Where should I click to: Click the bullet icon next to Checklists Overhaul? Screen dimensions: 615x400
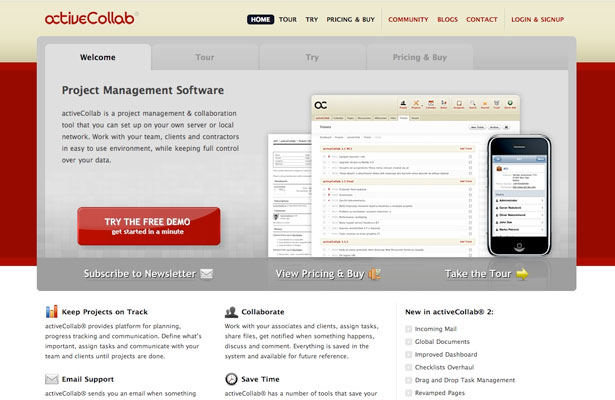tap(408, 367)
